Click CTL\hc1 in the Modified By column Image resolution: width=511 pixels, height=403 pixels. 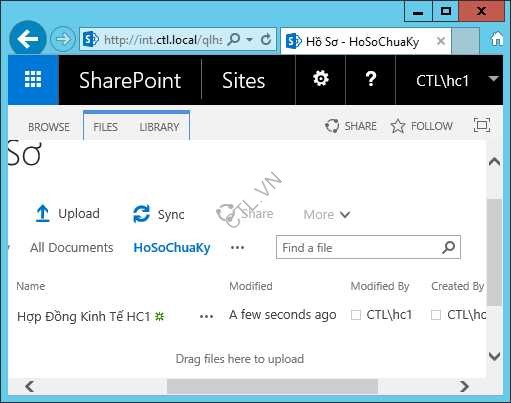point(389,315)
